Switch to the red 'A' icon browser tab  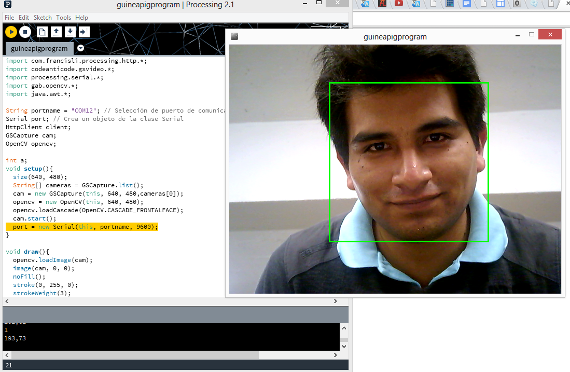(x=382, y=4)
